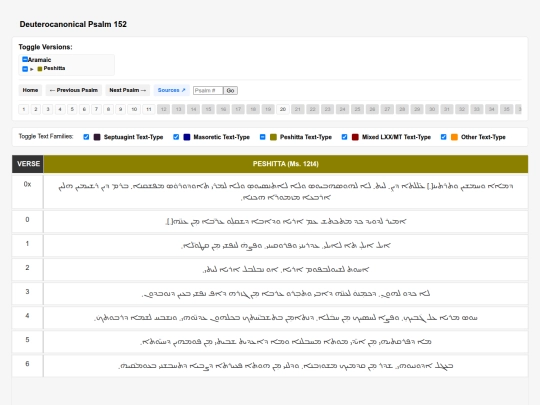Toggle Other Text-Type checkbox
The height and width of the screenshot is (405, 540).
pos(444,137)
